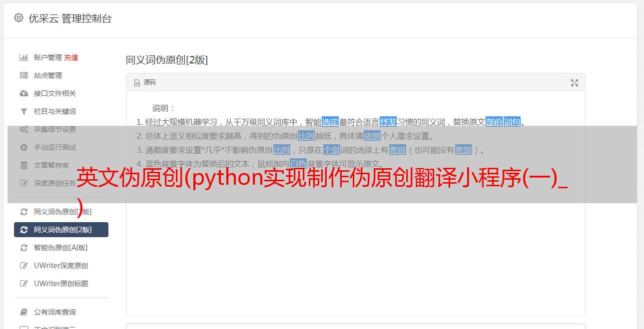Click the bar chart icon for 账户管理
644x329 pixels.
click(23, 57)
